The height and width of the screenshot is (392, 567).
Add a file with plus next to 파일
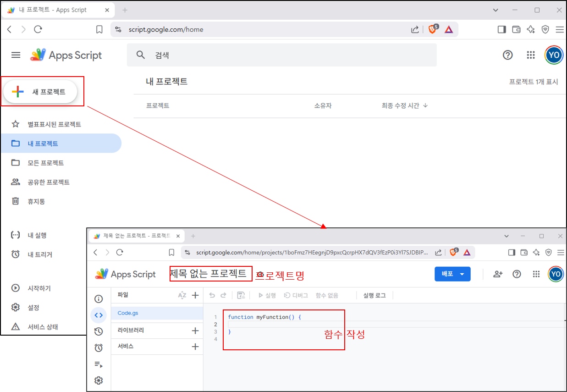click(195, 295)
